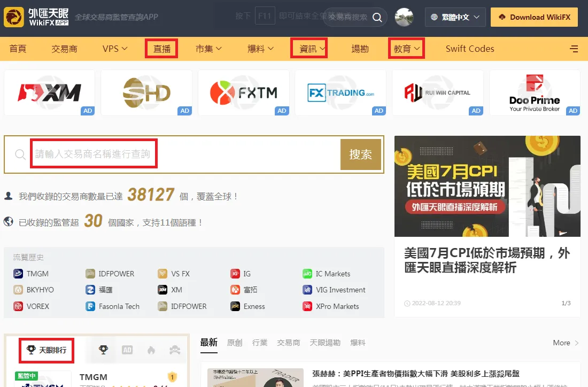Select the AD ranking tab icon
Image resolution: width=588 pixels, height=387 pixels.
coord(127,350)
